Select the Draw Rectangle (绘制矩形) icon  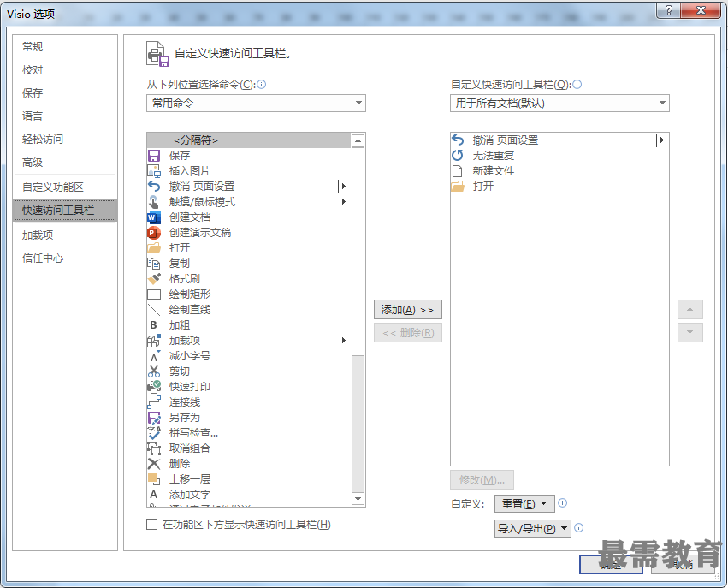point(154,294)
